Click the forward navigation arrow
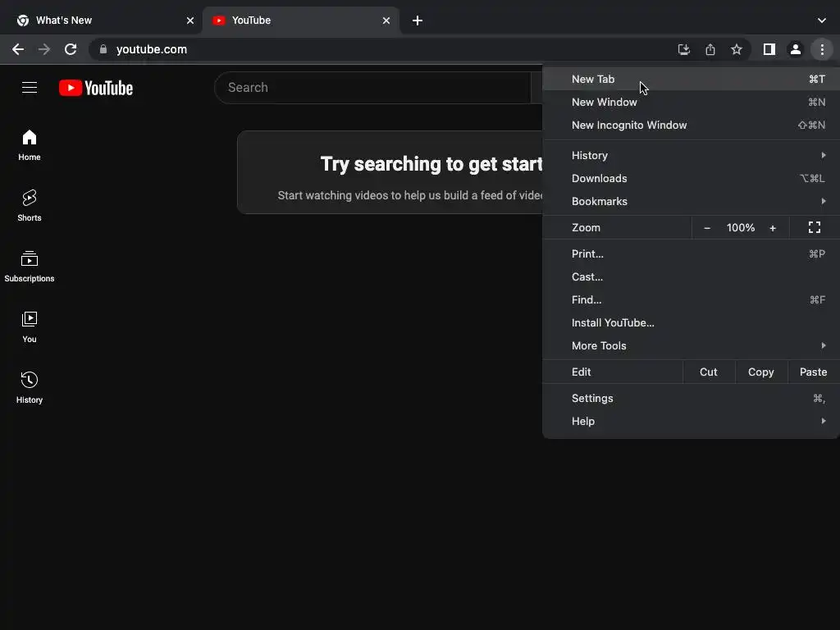The image size is (840, 630). pos(44,49)
